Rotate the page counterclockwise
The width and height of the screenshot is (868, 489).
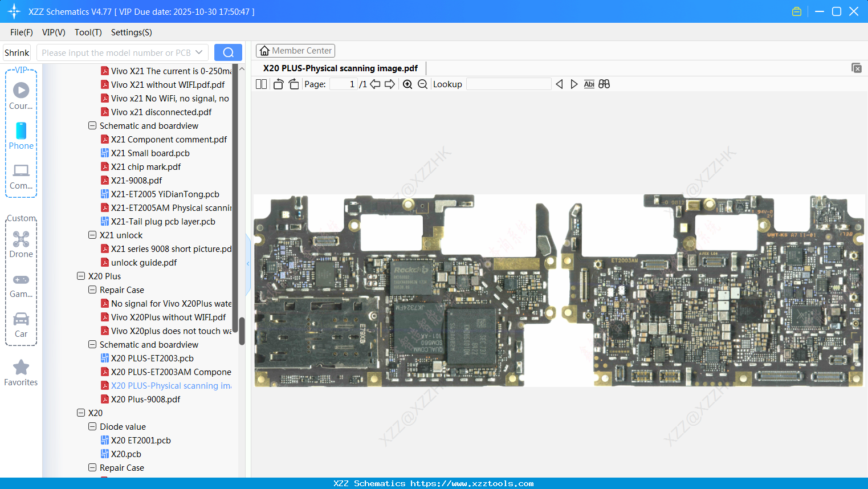(x=278, y=84)
